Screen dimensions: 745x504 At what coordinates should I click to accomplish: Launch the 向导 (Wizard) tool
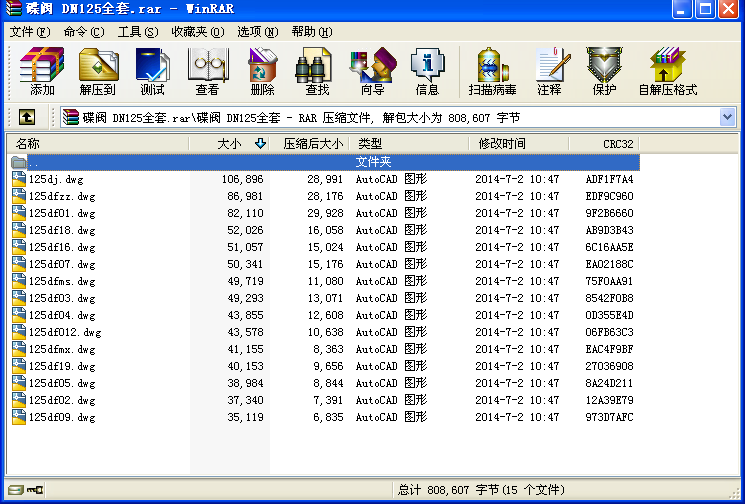click(x=372, y=71)
